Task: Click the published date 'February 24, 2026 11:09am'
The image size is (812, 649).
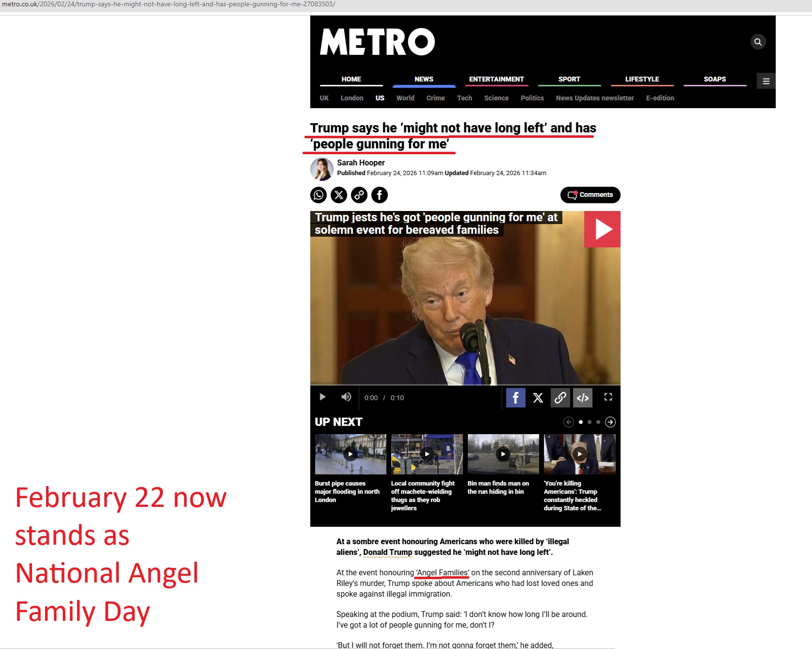Action: tap(405, 173)
